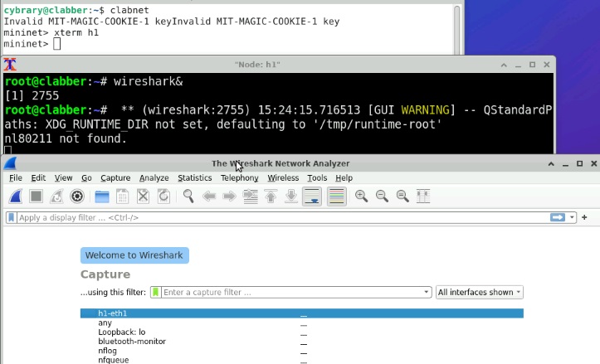Open the Statistics menu
This screenshot has height=364, width=600.
click(194, 177)
